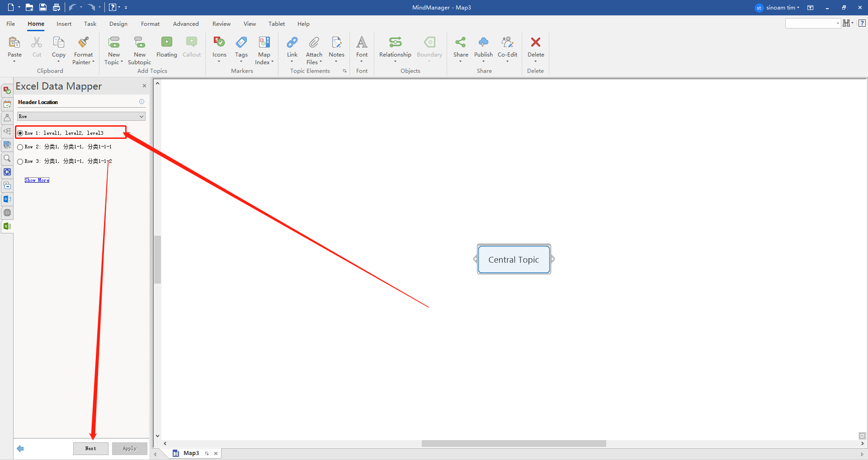This screenshot has width=868, height=460.
Task: Open the Resources person side tab
Action: click(x=7, y=118)
